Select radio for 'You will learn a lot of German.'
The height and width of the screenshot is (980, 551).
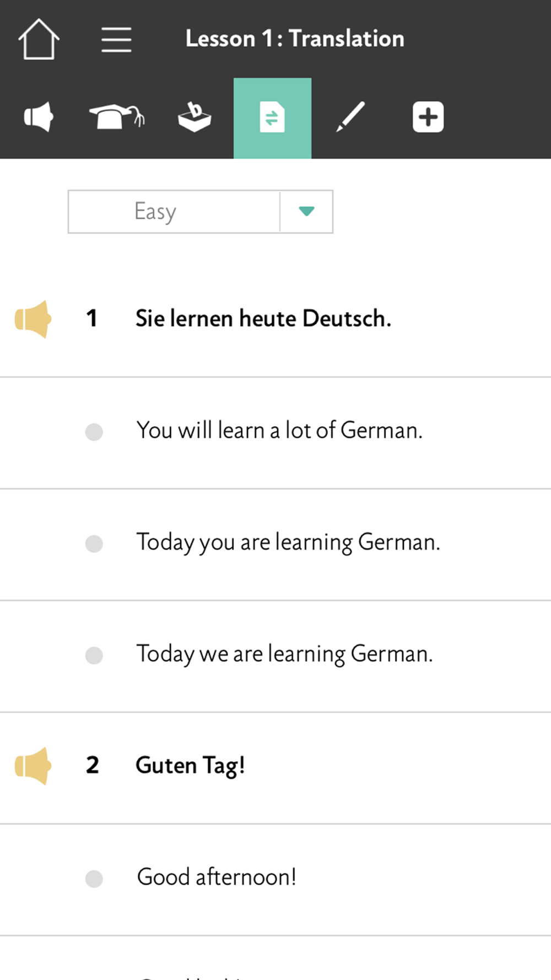point(94,432)
